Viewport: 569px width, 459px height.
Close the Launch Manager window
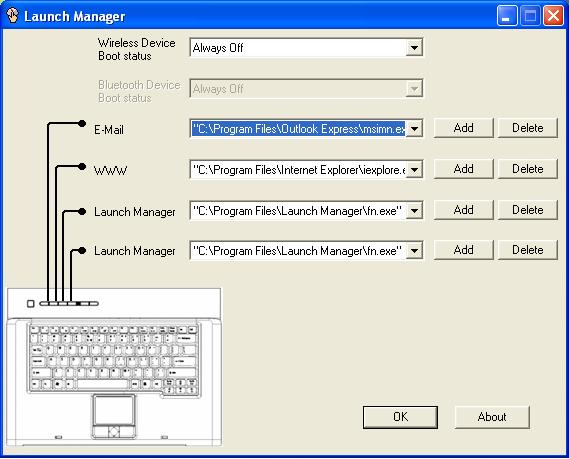point(553,16)
